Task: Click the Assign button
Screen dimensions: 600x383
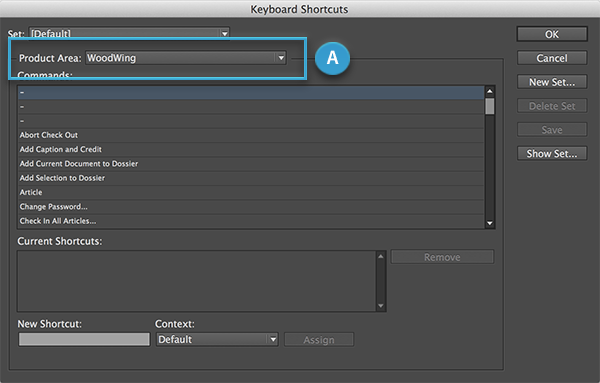Action: click(319, 339)
